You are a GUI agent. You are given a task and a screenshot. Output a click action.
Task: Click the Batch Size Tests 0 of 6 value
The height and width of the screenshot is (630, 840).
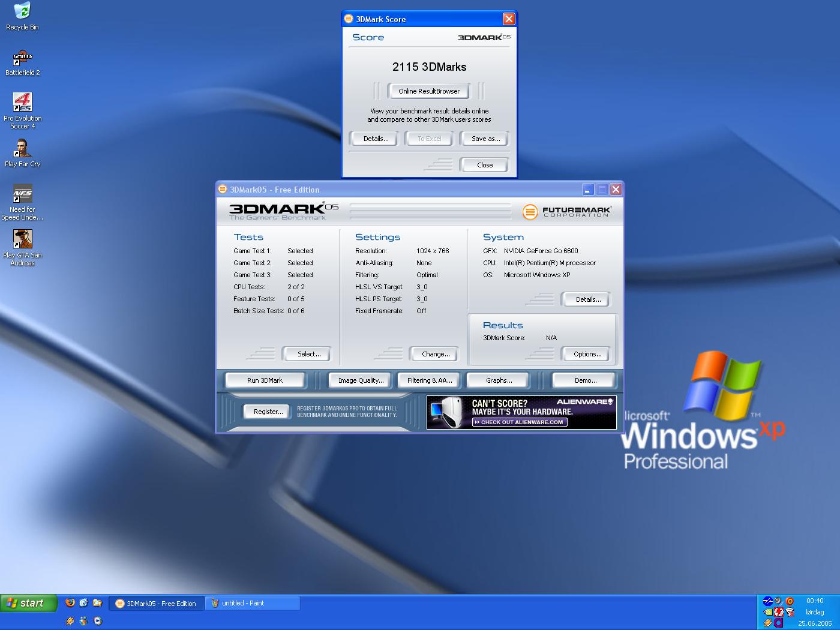[x=296, y=311]
